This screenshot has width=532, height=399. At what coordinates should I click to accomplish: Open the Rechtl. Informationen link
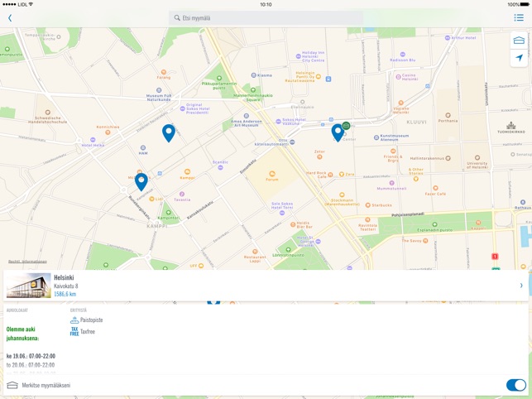27,262
